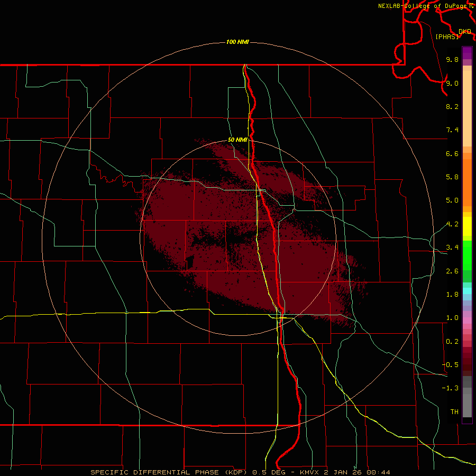Click the 2.6 scale value label
Screen dimensions: 476x476
pyautogui.click(x=452, y=271)
